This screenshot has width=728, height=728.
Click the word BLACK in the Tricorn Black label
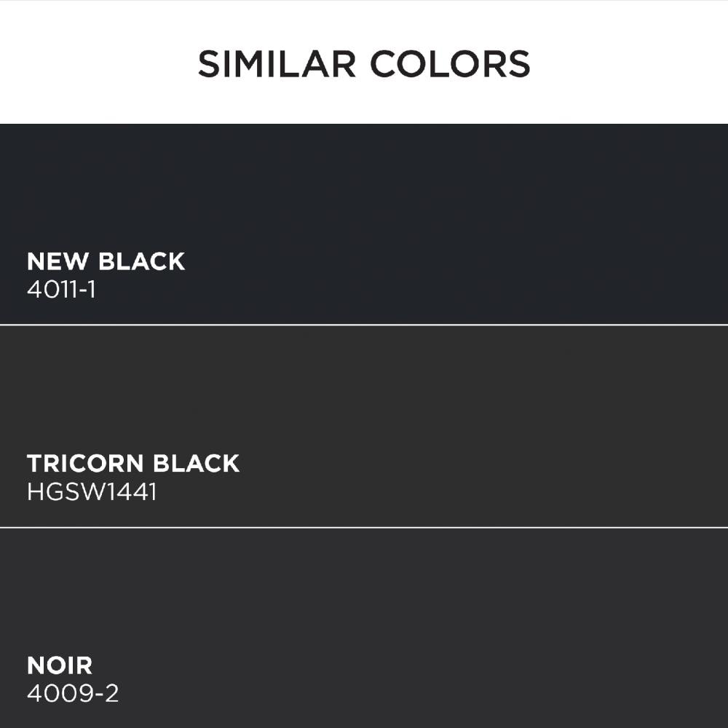coord(196,463)
